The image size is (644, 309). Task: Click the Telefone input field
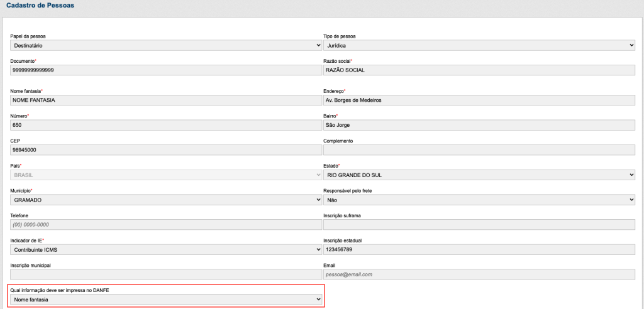(166, 224)
